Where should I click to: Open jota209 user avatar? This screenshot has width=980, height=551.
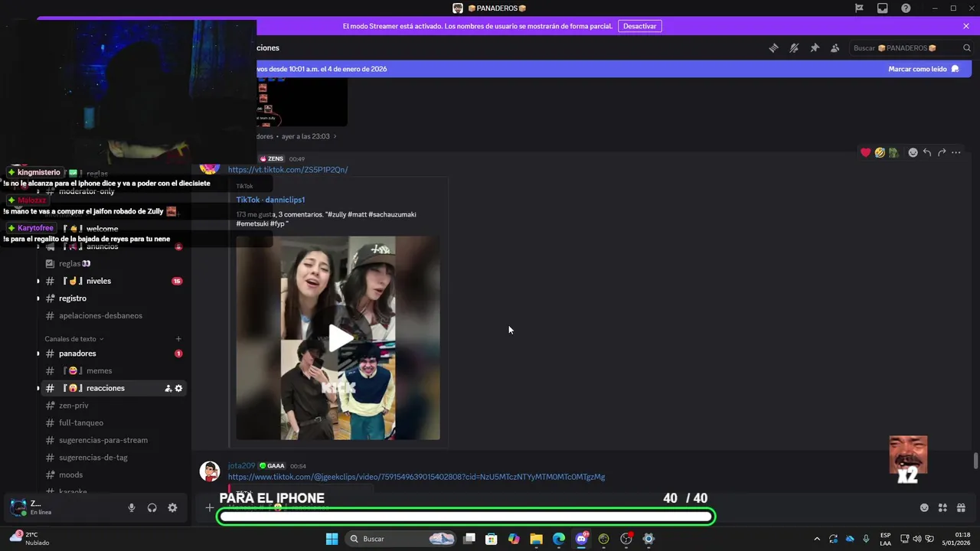210,471
